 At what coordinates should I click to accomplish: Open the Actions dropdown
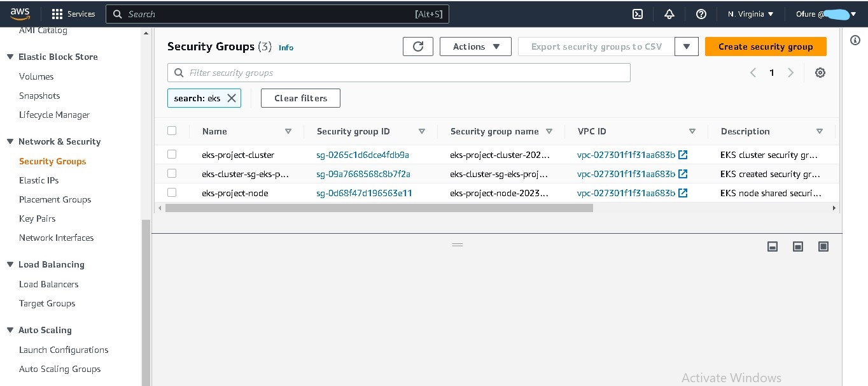coord(475,46)
